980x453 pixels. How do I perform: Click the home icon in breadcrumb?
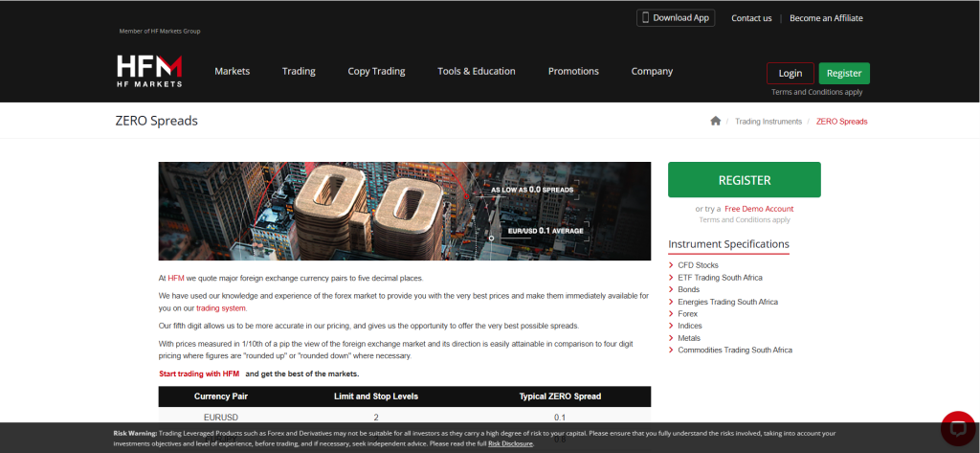point(715,121)
